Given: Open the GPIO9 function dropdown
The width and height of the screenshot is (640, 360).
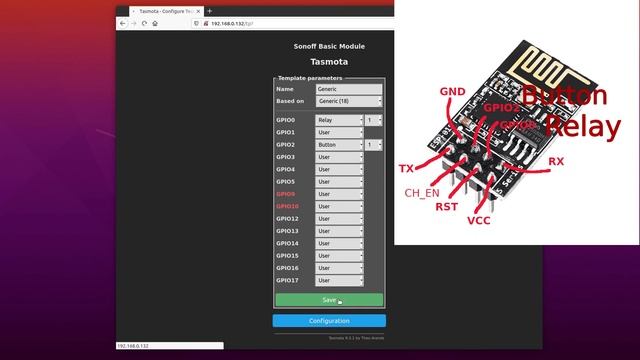Looking at the screenshot, I should [x=339, y=194].
